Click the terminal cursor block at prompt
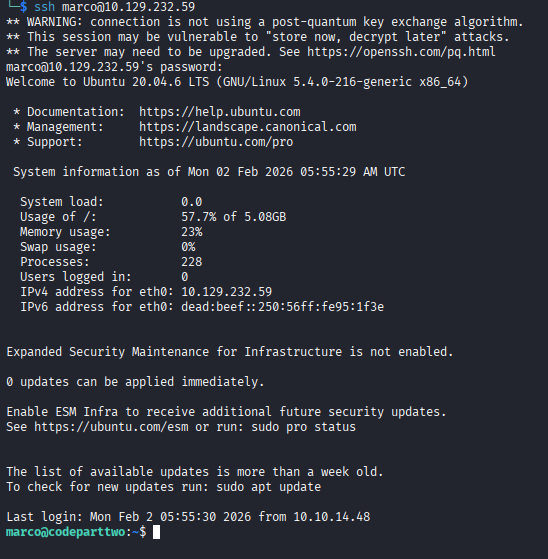 (157, 532)
